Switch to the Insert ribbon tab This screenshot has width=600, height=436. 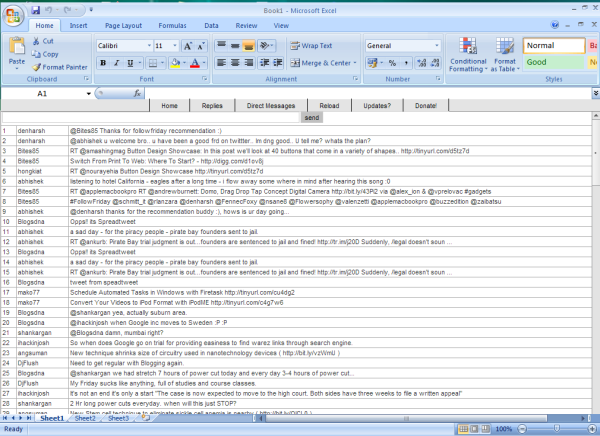[78, 26]
